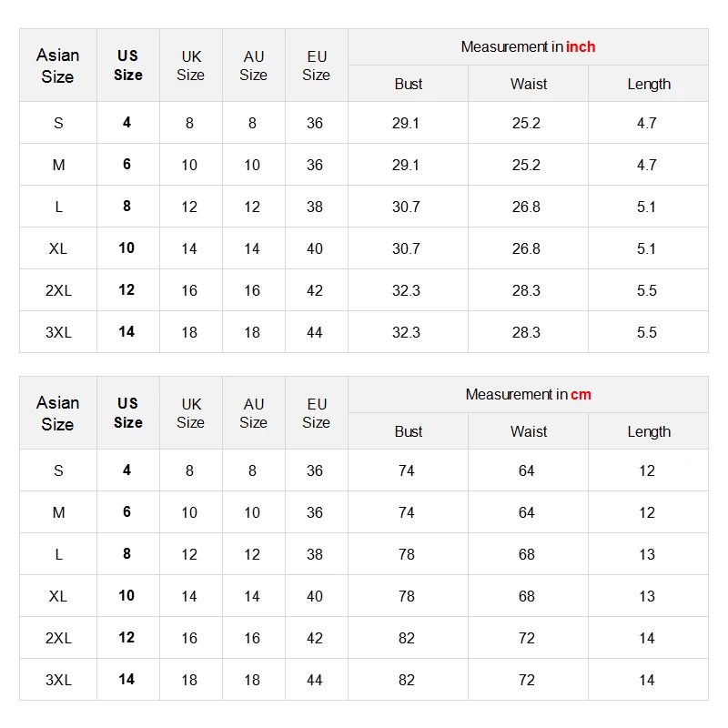Click 'UK Size' header in the cm table

[x=191, y=413]
